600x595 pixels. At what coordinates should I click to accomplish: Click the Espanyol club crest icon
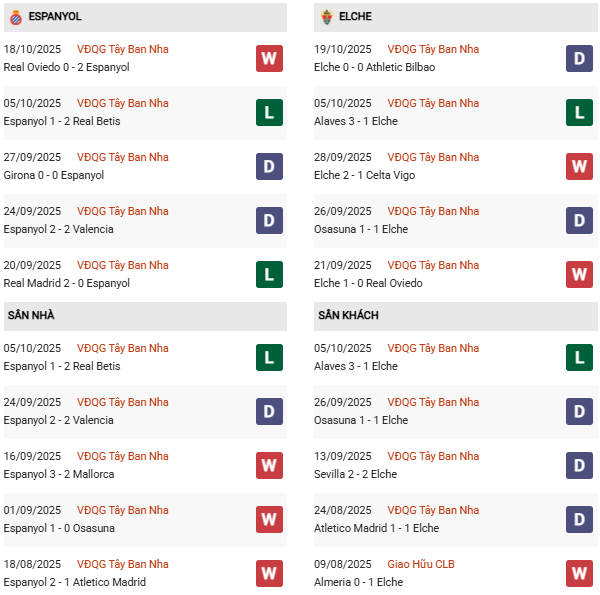[15, 17]
